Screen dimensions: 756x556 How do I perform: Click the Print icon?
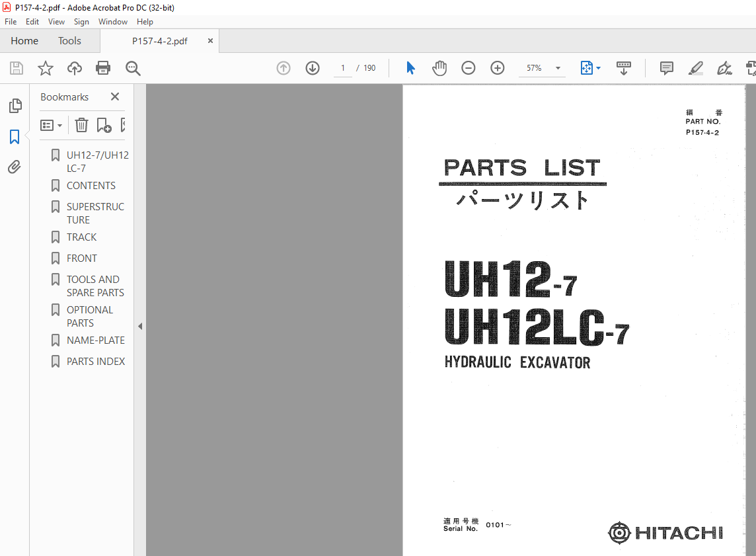pyautogui.click(x=103, y=68)
